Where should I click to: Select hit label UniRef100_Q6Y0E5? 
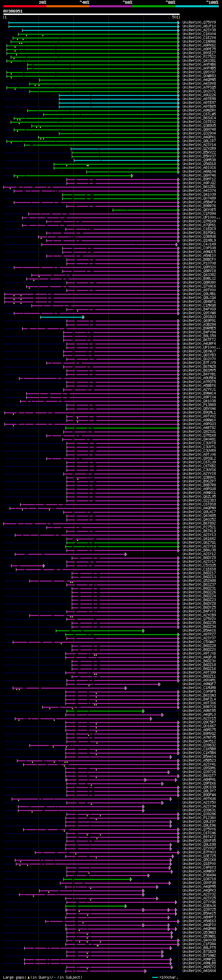coord(199,210)
